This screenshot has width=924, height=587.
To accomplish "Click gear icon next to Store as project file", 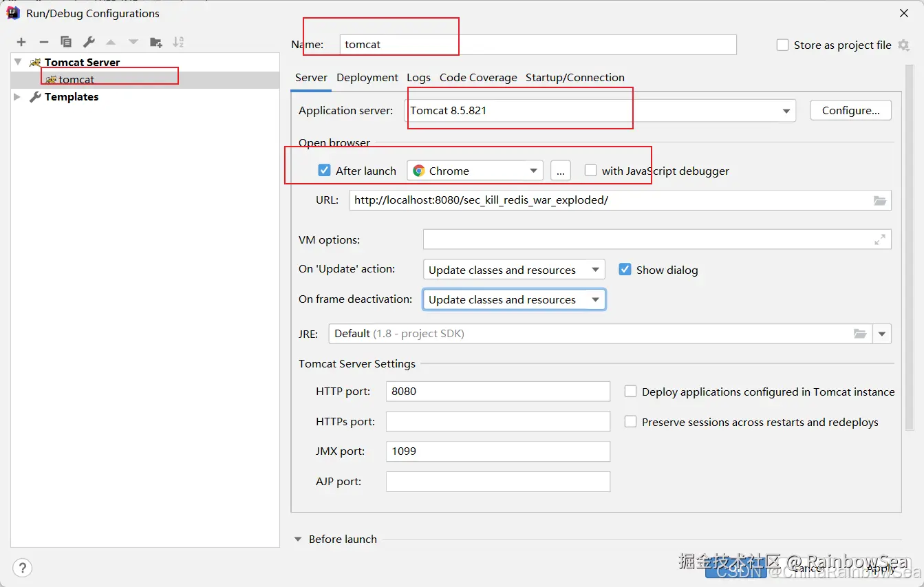I will click(x=904, y=45).
